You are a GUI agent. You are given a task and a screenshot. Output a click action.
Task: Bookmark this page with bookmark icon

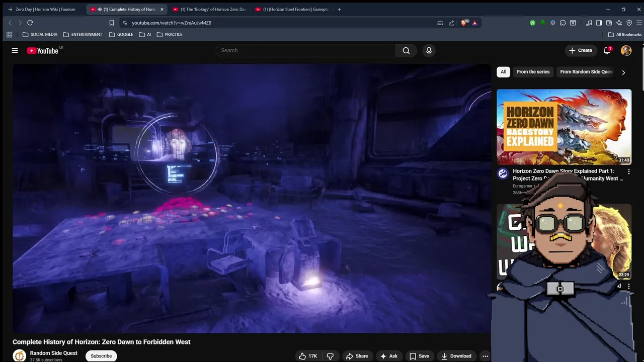[x=112, y=23]
